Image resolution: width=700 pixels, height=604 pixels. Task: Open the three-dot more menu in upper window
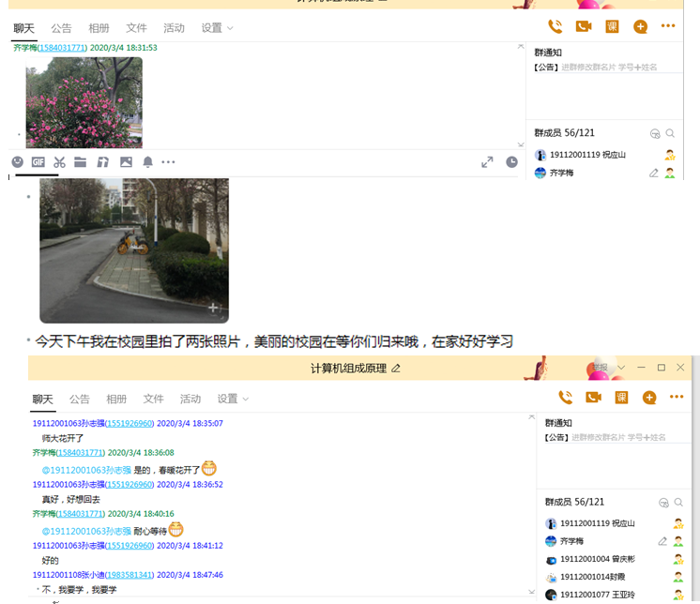668,26
